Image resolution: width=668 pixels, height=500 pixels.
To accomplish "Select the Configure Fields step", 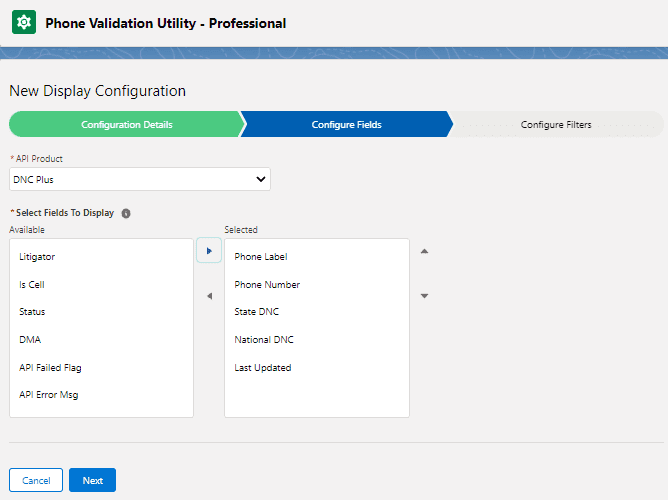I will 346,125.
